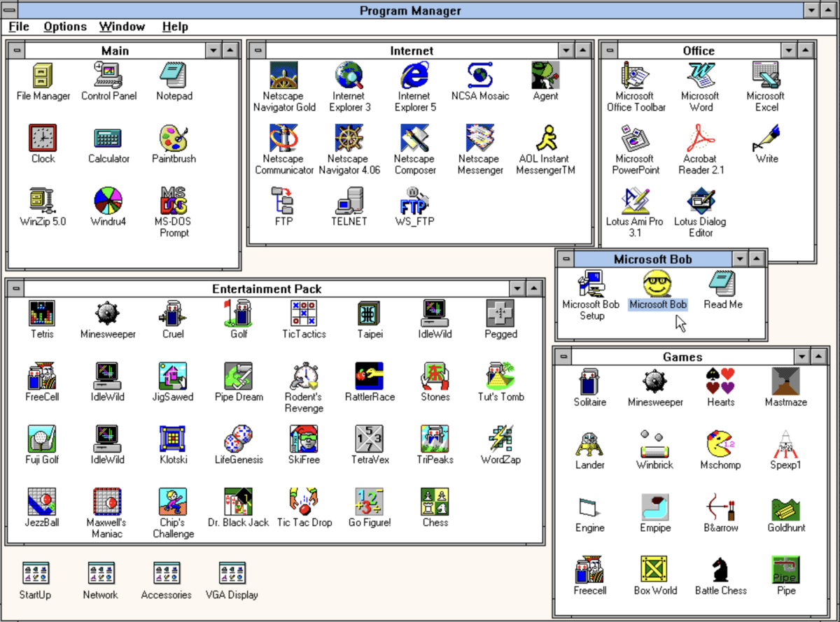Open Notepad in Main window
The width and height of the screenshot is (840, 622).
click(x=173, y=76)
